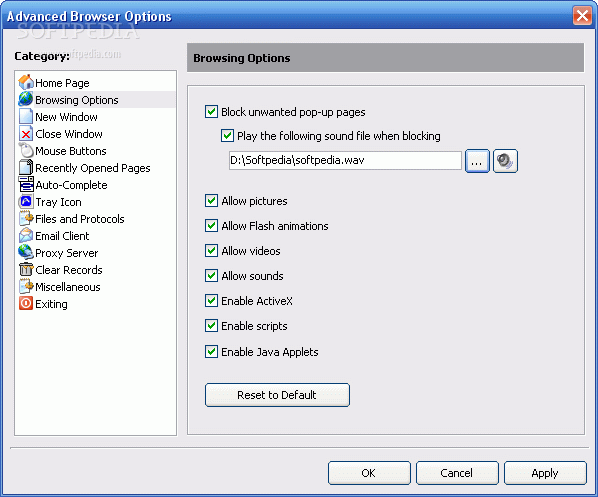Toggle Allow sounds option

click(x=211, y=275)
